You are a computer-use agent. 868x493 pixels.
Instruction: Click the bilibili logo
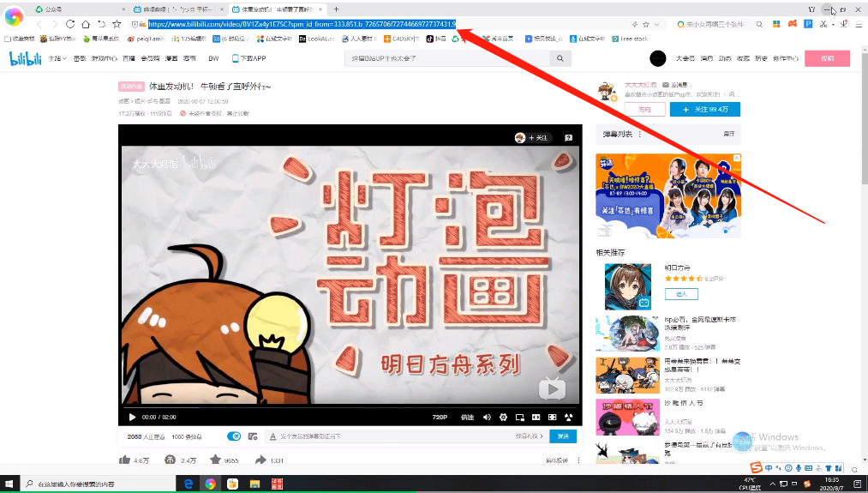click(26, 58)
